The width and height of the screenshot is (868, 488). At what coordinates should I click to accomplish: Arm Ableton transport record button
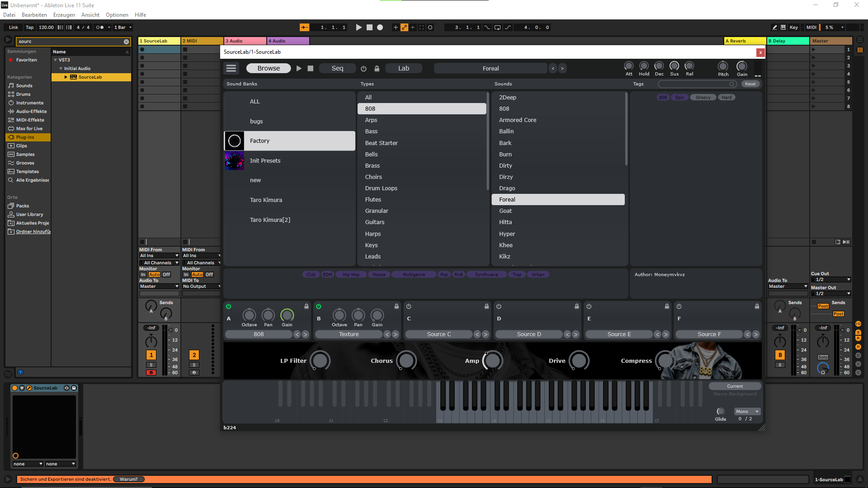380,28
